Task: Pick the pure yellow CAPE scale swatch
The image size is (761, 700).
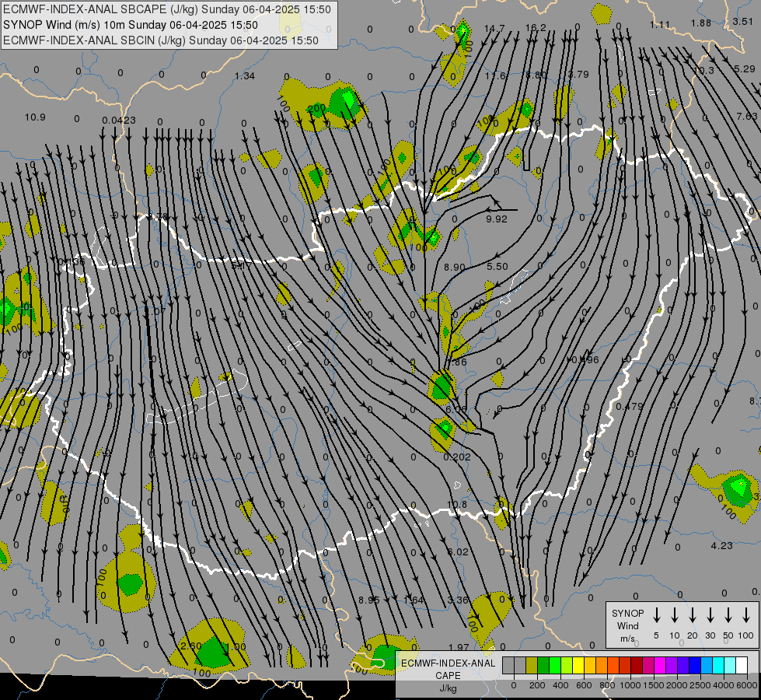Action: (x=578, y=665)
